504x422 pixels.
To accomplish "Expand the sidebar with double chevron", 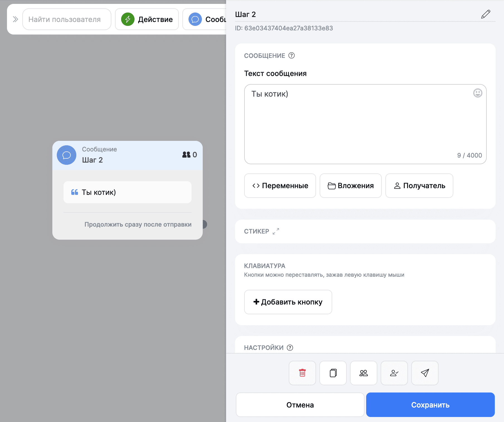I will coord(15,19).
